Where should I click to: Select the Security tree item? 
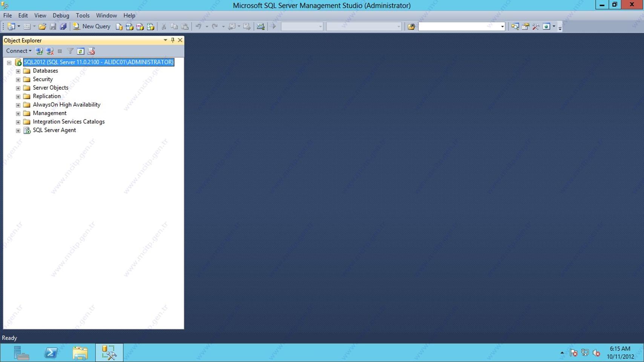(43, 79)
